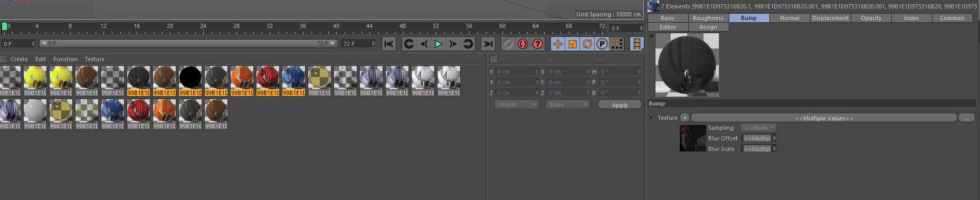Toggle scale keying orange square icon

573,44
